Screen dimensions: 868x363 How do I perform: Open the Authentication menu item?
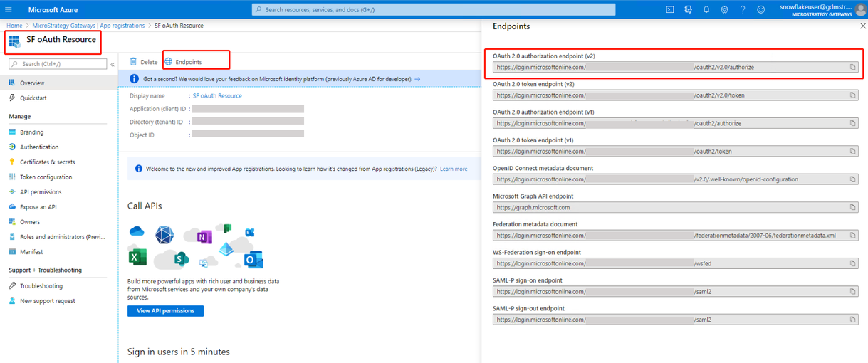pyautogui.click(x=39, y=147)
